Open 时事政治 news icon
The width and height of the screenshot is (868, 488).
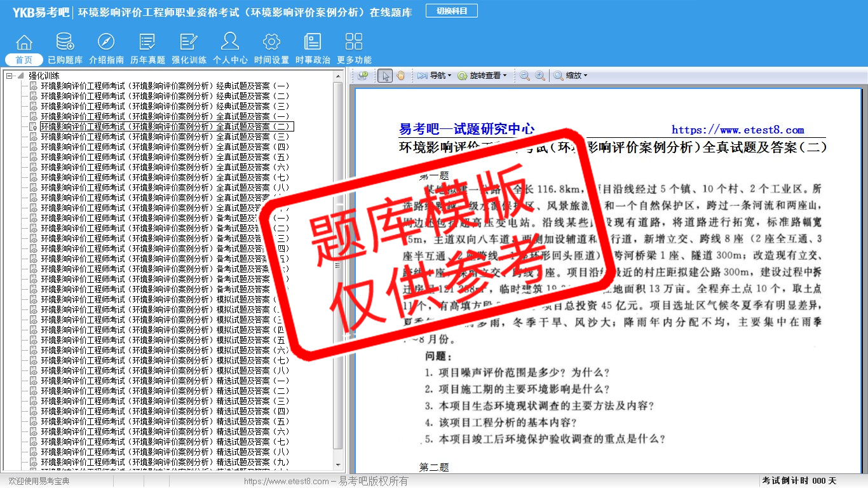(x=313, y=43)
